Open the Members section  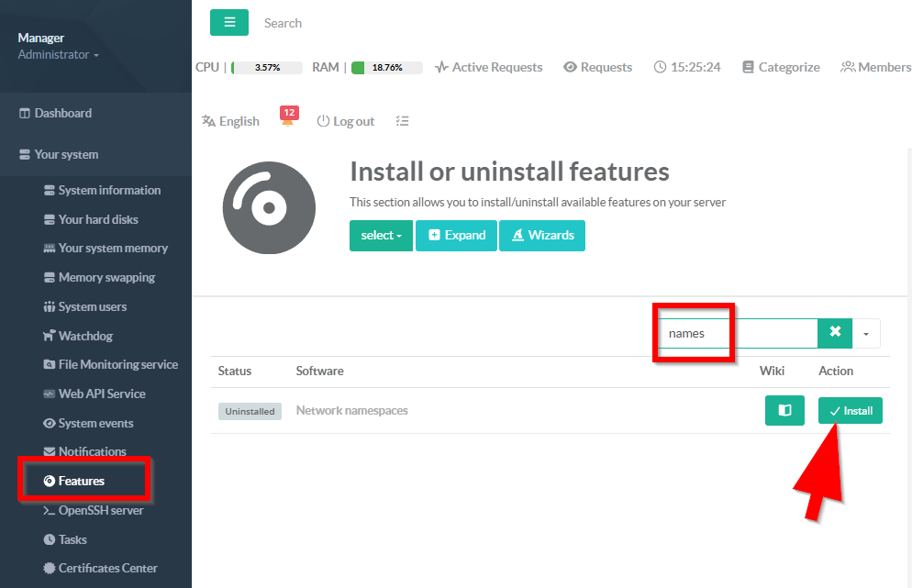pos(876,67)
